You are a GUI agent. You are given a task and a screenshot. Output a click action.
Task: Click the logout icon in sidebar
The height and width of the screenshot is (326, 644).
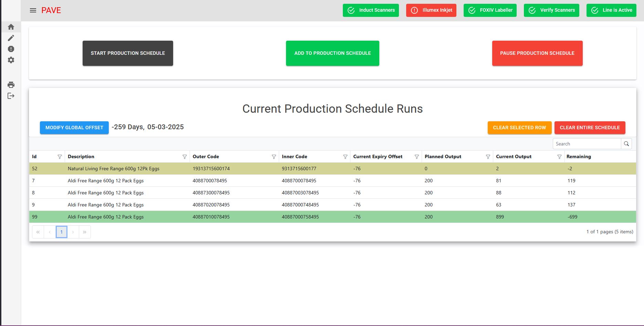pos(11,96)
